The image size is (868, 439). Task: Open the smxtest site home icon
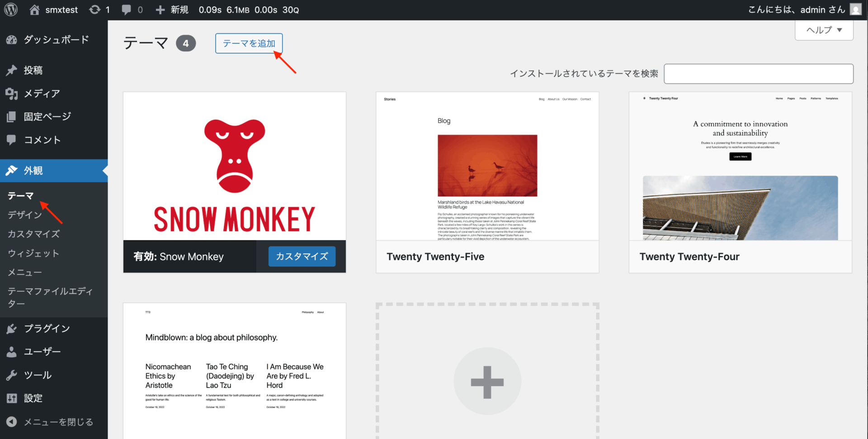tap(34, 9)
